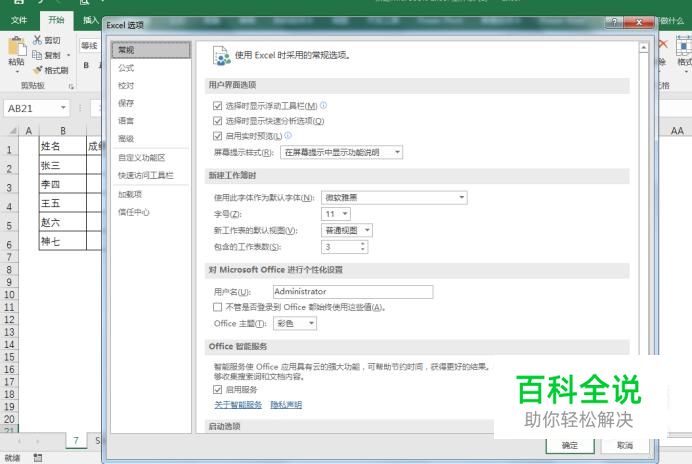Image resolution: width=692 pixels, height=464 pixels.
Task: Select the Format Painter brush icon
Action: point(38,70)
